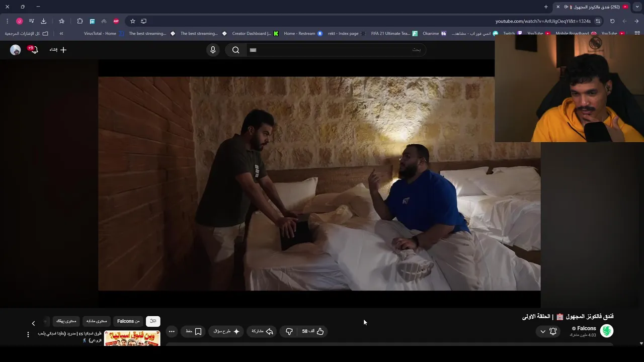
Task: Open the YouTube notifications bell
Action: click(34, 50)
